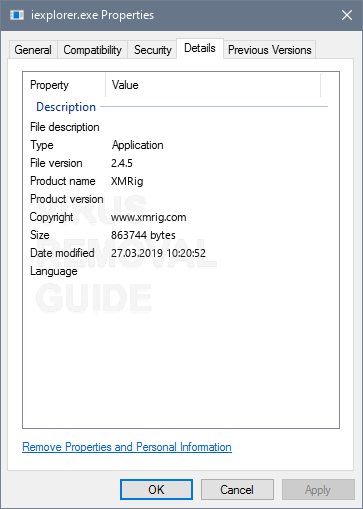Switch to the General tab
Image resolution: width=363 pixels, height=509 pixels.
(x=33, y=50)
